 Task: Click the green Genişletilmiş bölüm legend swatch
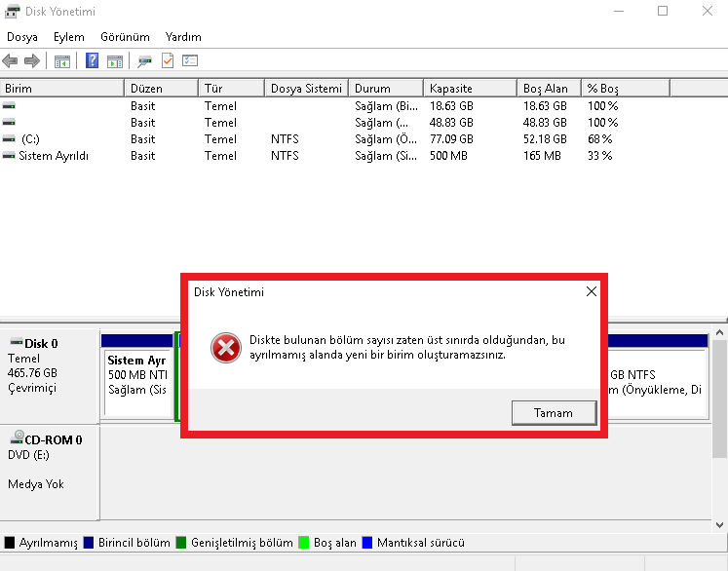[x=181, y=542]
